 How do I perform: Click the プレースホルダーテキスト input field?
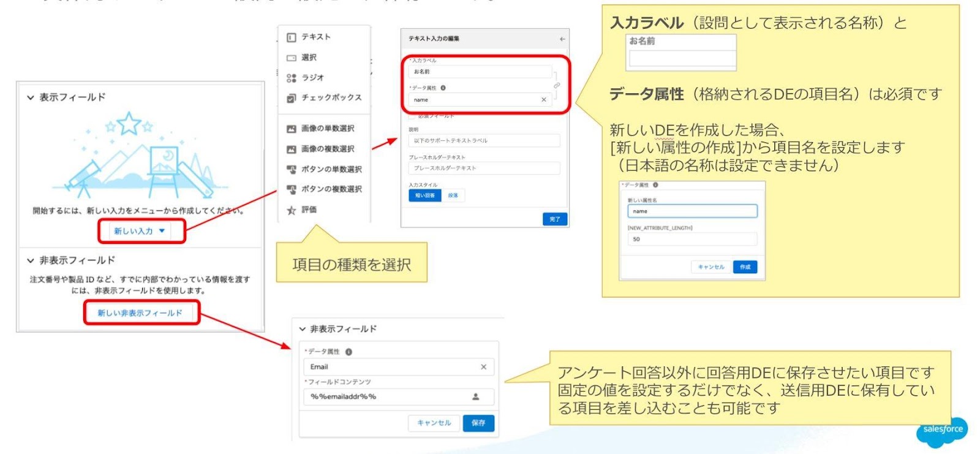point(484,168)
